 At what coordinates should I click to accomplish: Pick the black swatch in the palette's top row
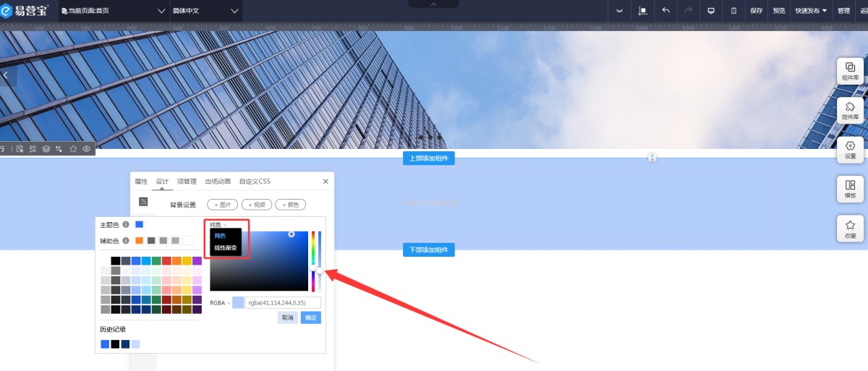[116, 261]
